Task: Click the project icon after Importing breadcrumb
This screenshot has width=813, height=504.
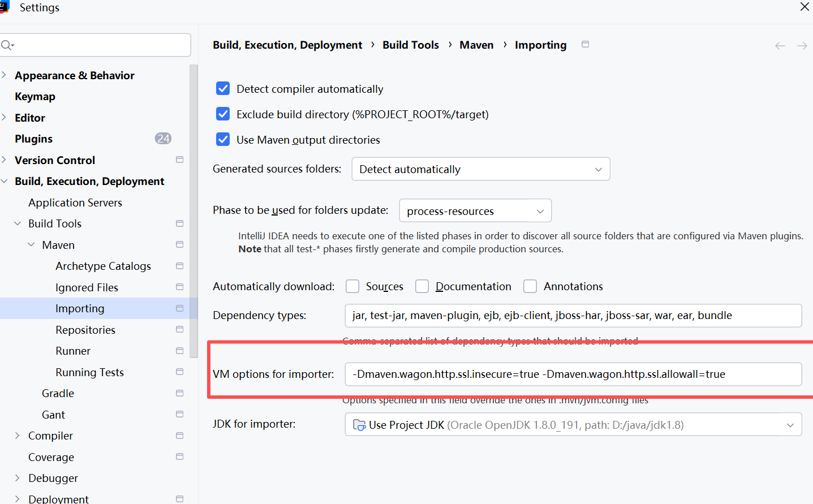Action: [586, 44]
